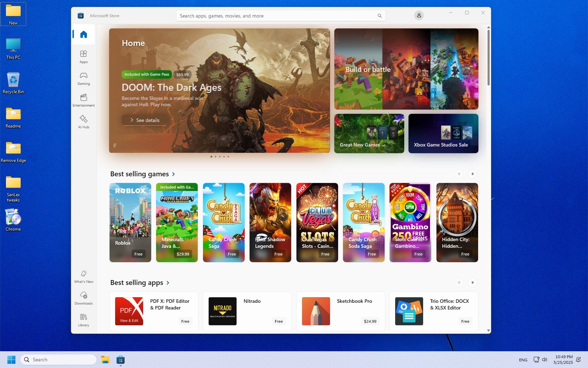Click the Free price for Nitrado
Screen dimensions: 588x368
pos(279,321)
